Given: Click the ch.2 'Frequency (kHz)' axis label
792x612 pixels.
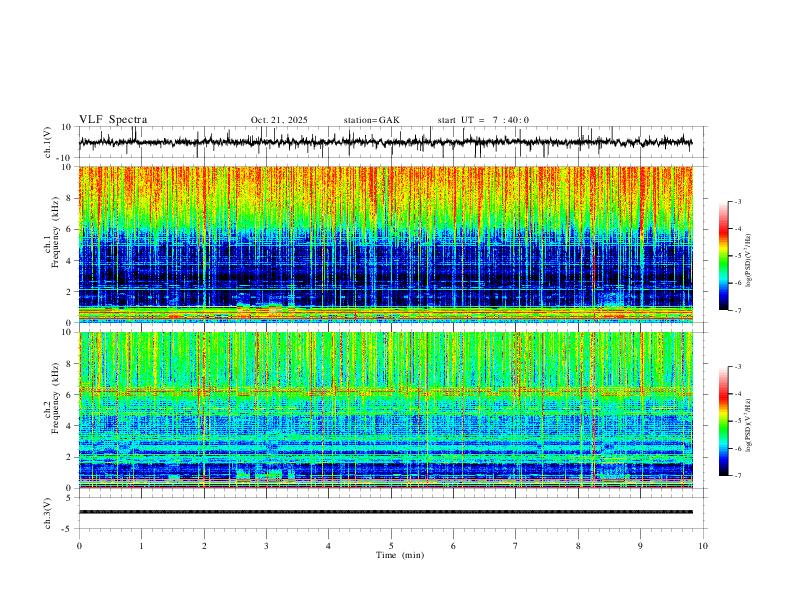Looking at the screenshot, I should click(x=55, y=398).
